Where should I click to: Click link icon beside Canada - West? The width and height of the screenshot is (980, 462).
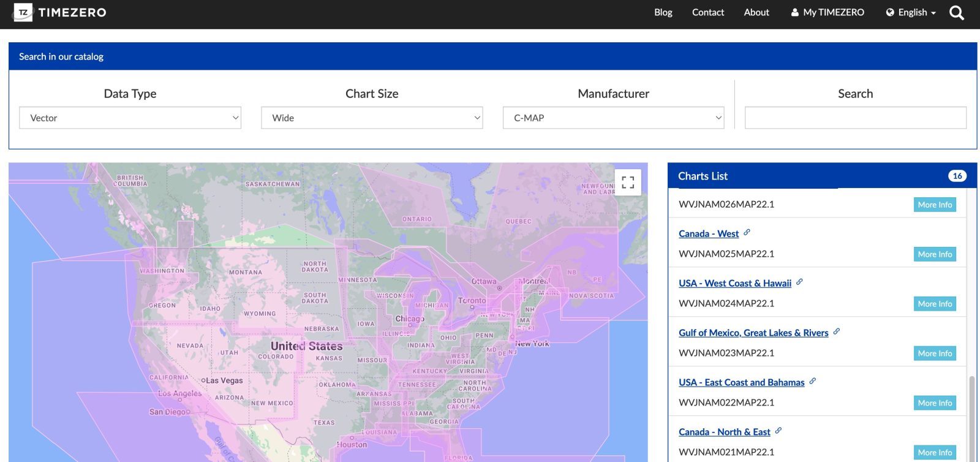coord(747,232)
